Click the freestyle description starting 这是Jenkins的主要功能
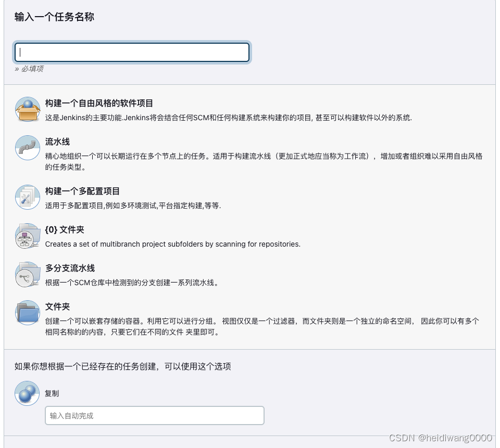Screen dimensions: 500x448 coord(229,118)
